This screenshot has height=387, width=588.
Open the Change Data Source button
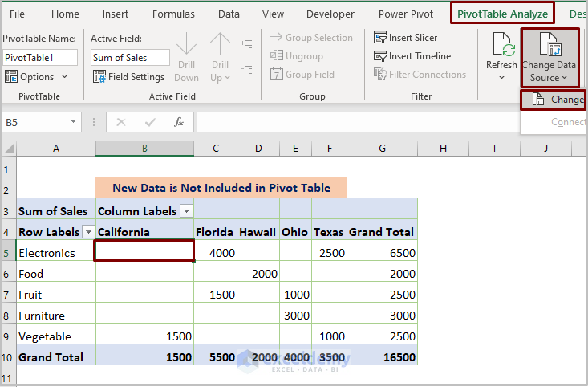[x=549, y=58]
